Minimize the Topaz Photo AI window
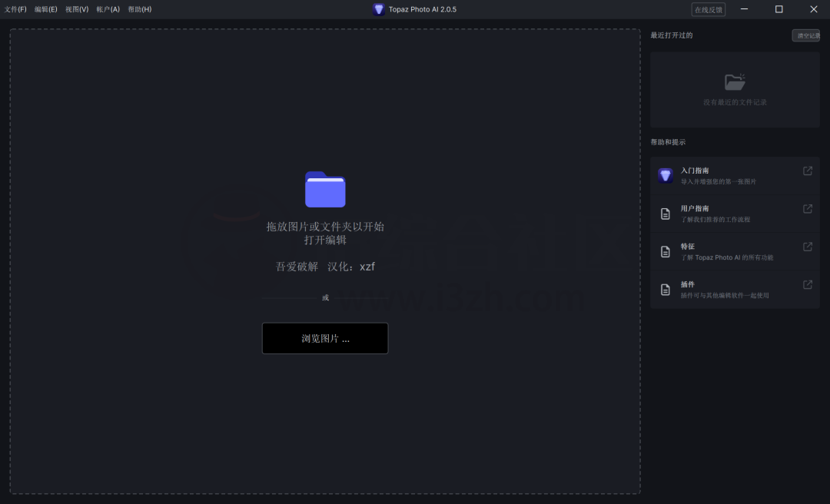This screenshot has height=504, width=830. [x=744, y=9]
